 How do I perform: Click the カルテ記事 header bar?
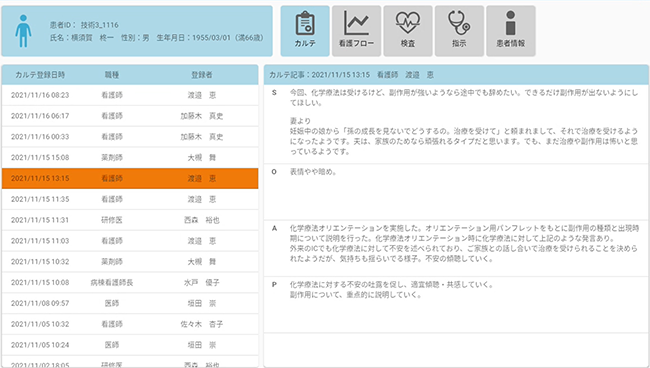click(x=456, y=75)
